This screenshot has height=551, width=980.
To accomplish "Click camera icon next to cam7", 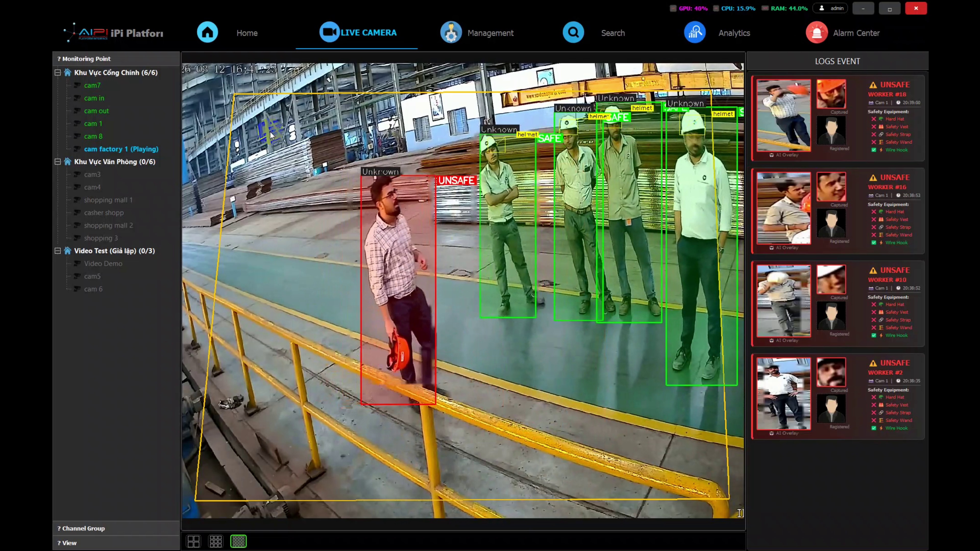I will 77,85.
